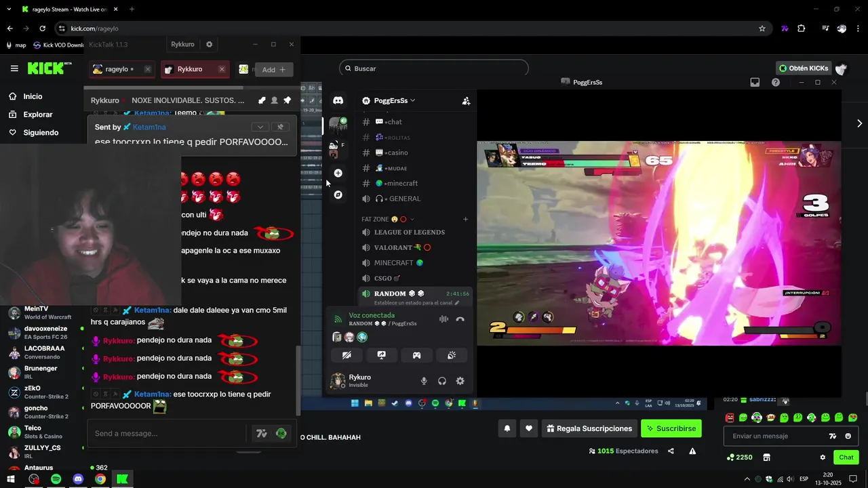Expand next stream arrow on right edge

coord(859,123)
